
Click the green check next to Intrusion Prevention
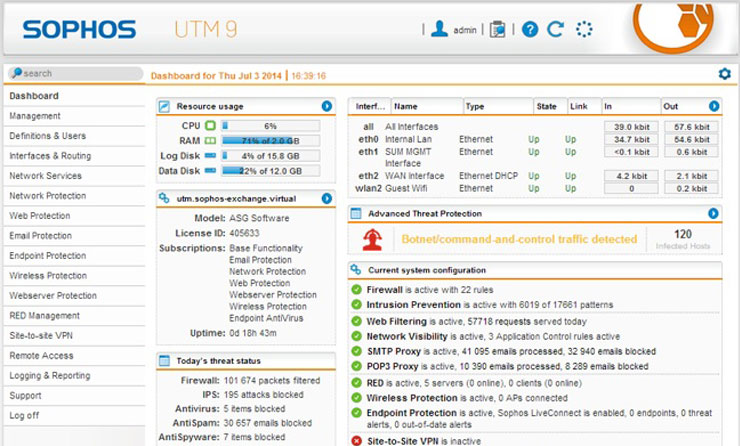[x=356, y=304]
